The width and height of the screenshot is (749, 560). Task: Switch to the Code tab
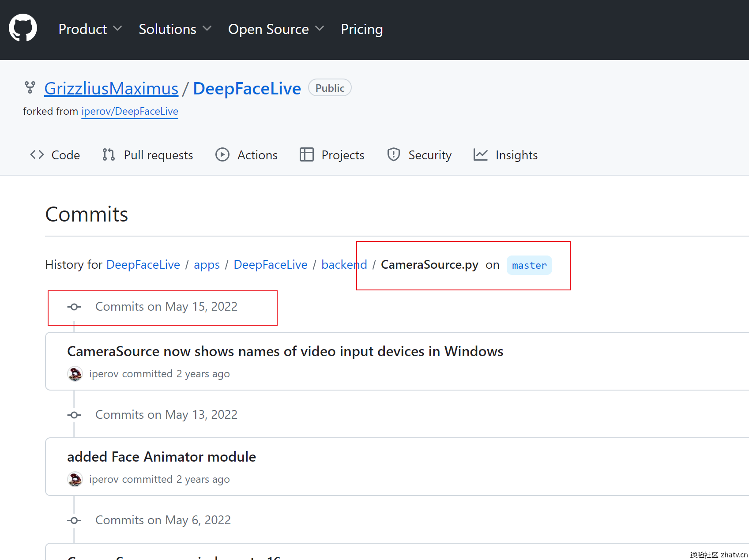tap(65, 155)
